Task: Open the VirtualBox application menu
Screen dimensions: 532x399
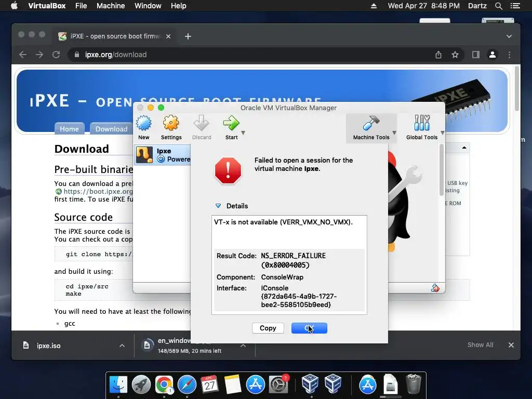Action: point(47,6)
